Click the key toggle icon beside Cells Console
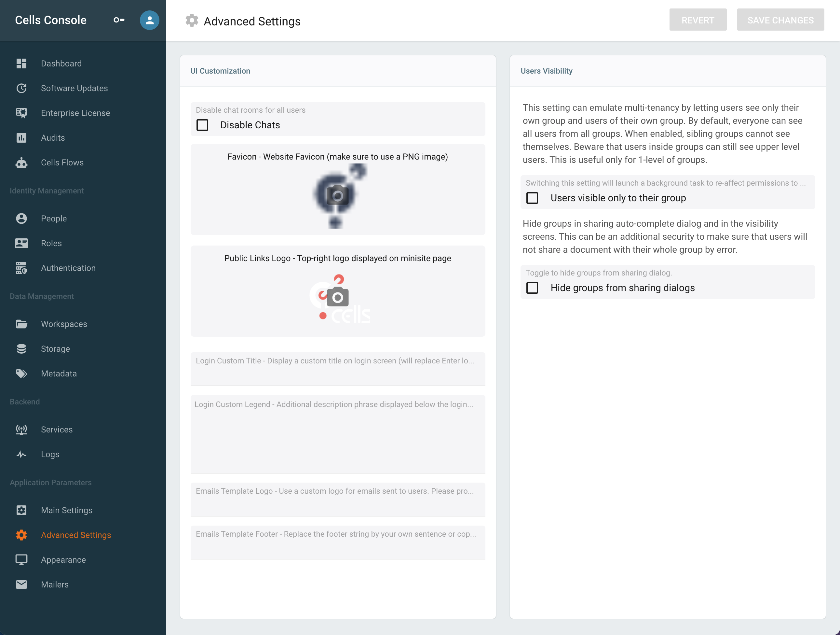The image size is (840, 635). click(119, 20)
